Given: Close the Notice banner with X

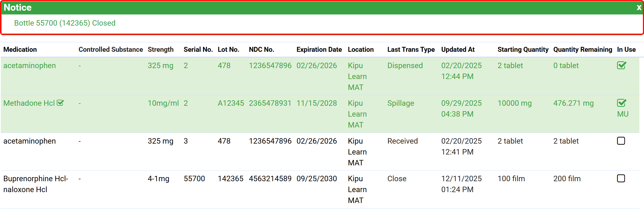Looking at the screenshot, I should coord(639,8).
